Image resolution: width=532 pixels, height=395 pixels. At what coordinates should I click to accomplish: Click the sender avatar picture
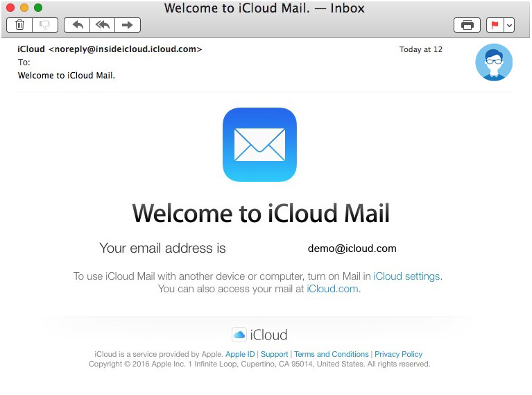[494, 62]
